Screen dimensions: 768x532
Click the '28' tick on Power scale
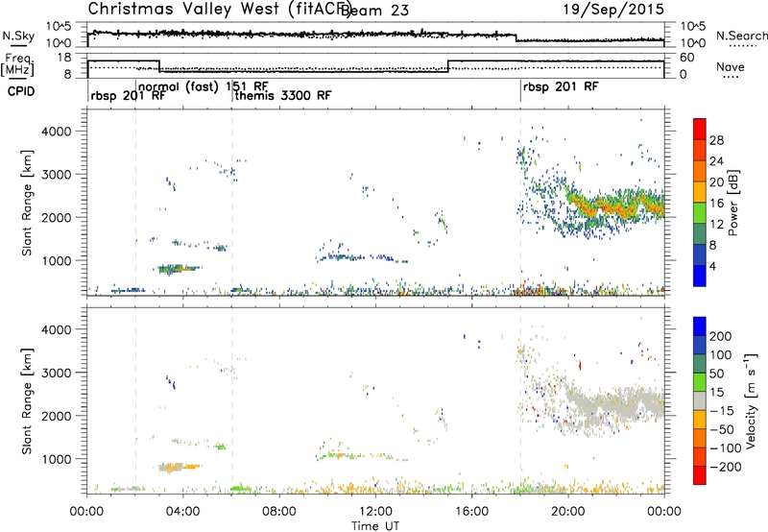point(716,140)
